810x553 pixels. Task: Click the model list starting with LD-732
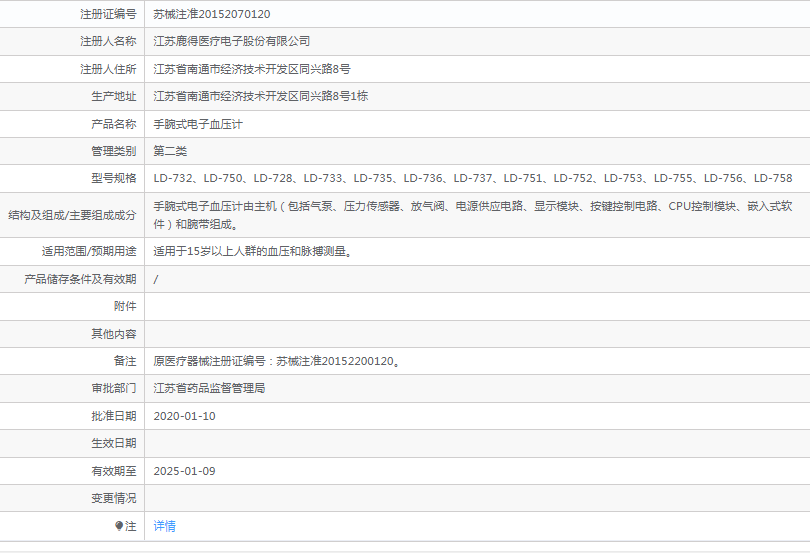[472, 178]
